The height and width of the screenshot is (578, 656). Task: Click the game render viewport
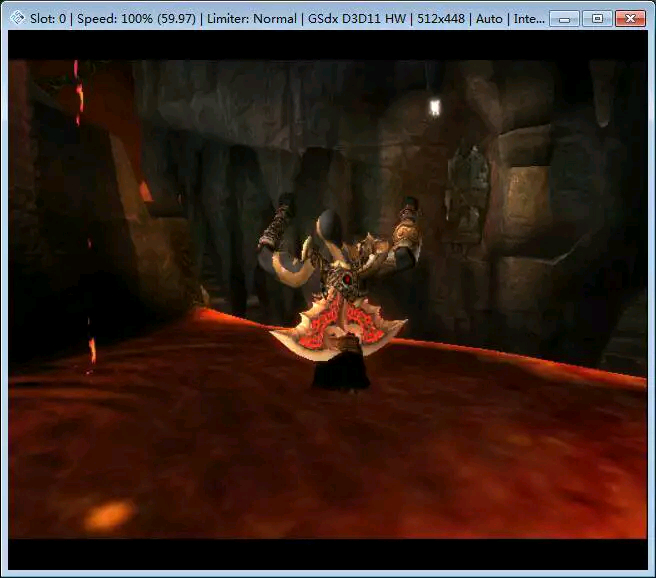pos(328,300)
